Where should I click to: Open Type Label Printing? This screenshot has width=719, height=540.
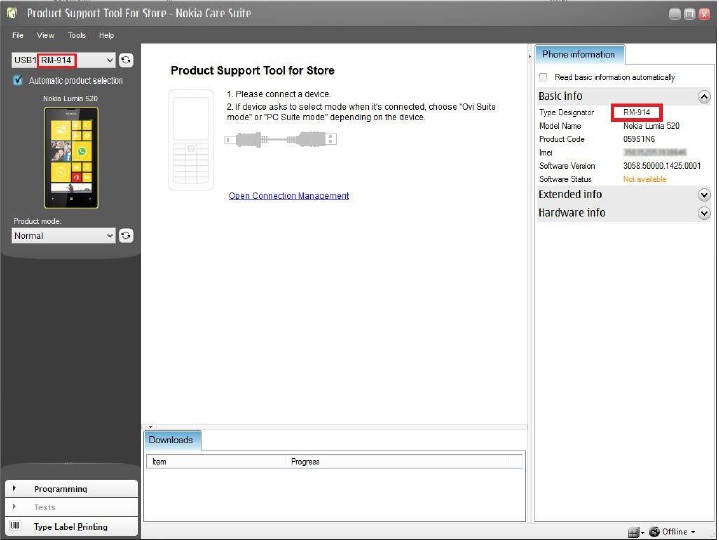(x=71, y=527)
